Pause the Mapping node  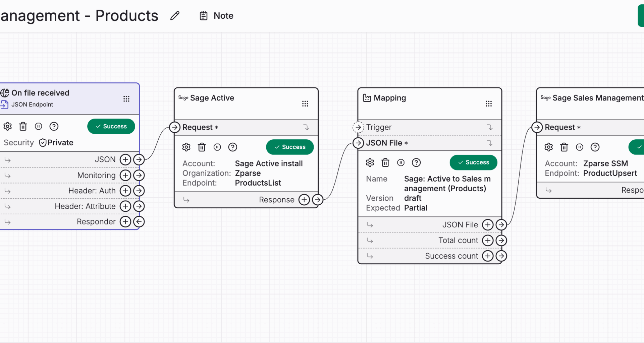[x=401, y=162]
